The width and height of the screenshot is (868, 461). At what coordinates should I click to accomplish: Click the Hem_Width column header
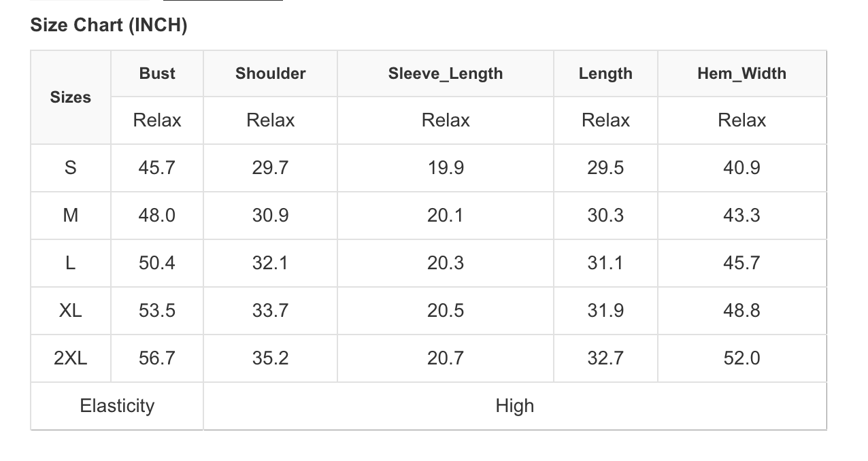pos(741,73)
